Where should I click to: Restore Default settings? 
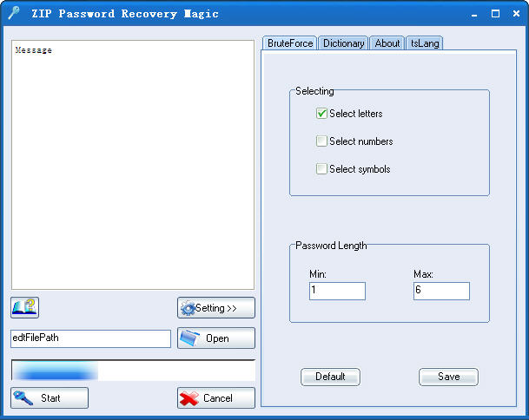[330, 377]
